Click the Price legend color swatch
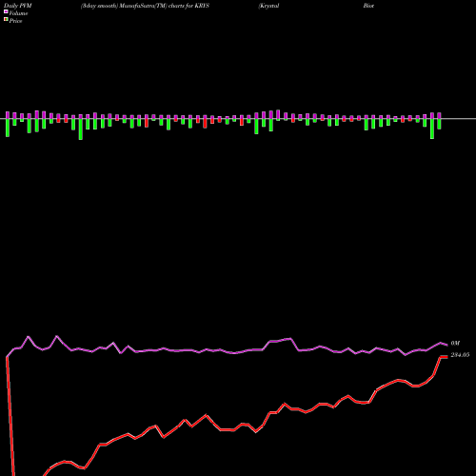 tap(6, 20)
